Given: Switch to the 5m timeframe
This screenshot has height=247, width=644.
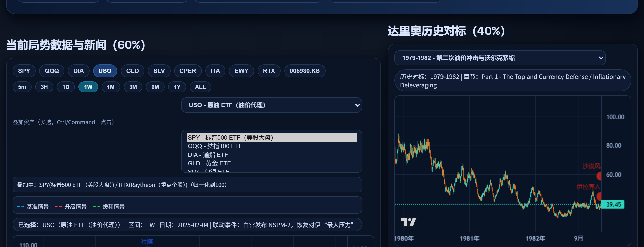Looking at the screenshot, I should (x=22, y=87).
